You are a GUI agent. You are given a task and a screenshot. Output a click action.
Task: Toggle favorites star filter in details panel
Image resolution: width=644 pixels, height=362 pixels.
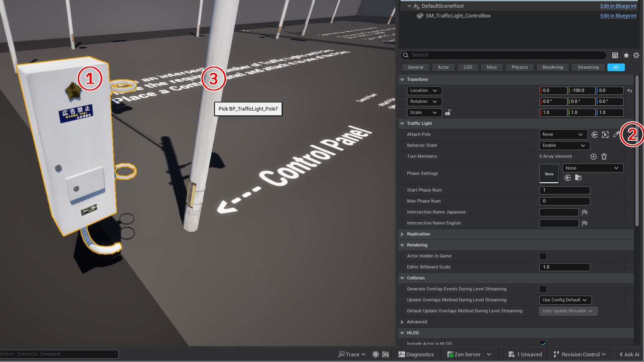click(x=626, y=55)
